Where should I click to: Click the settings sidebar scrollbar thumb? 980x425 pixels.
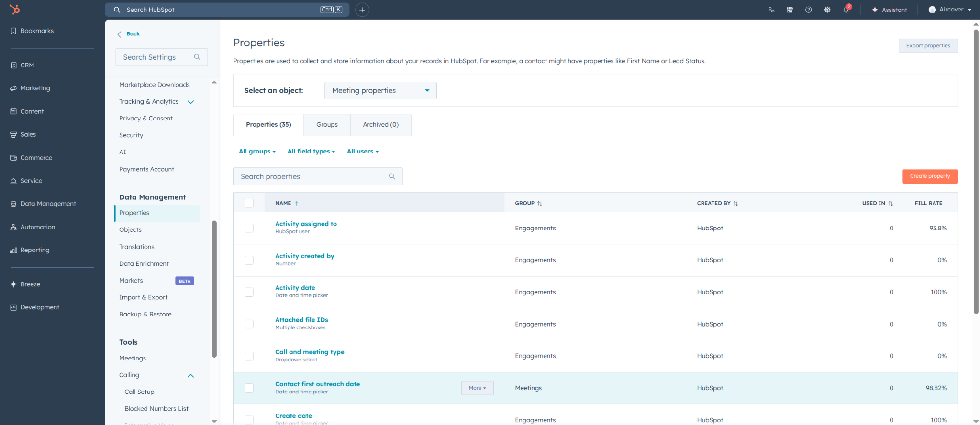(x=214, y=289)
